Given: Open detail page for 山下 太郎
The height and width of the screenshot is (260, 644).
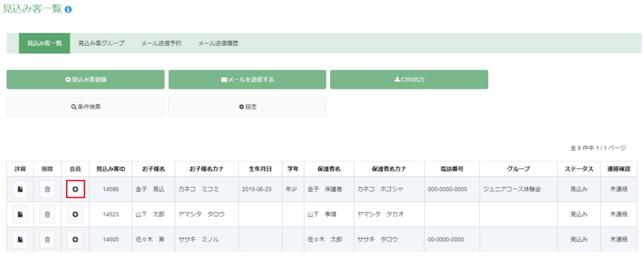Looking at the screenshot, I should click(20, 214).
